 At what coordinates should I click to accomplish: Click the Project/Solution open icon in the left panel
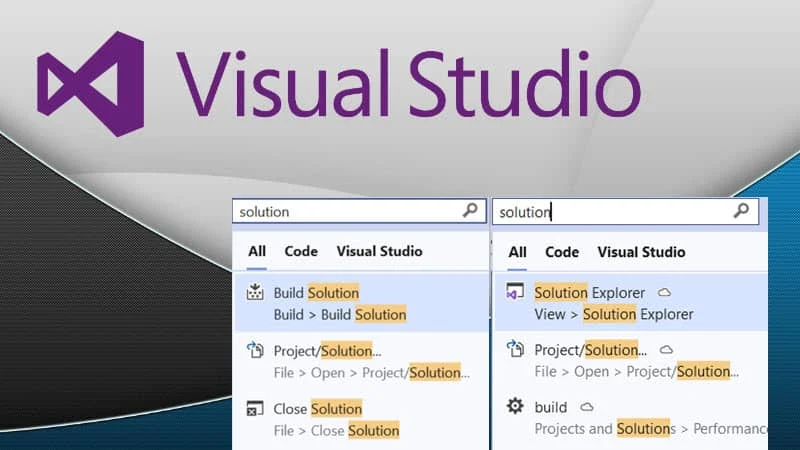coord(255,350)
